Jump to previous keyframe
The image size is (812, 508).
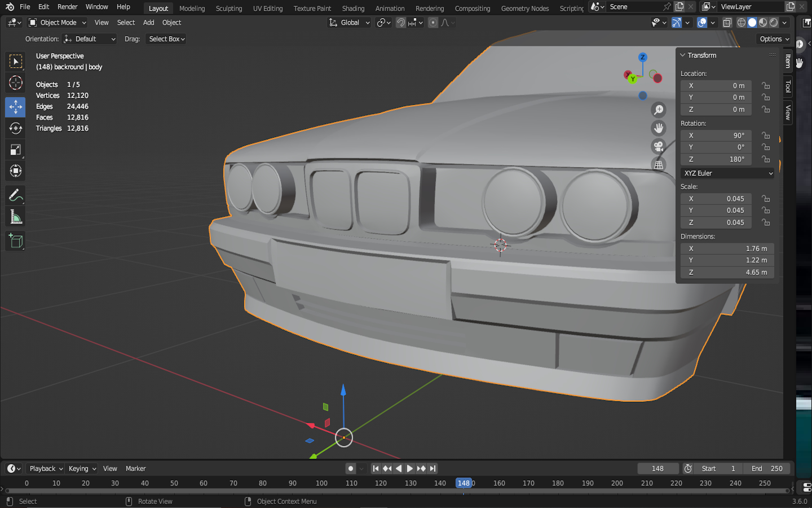387,468
